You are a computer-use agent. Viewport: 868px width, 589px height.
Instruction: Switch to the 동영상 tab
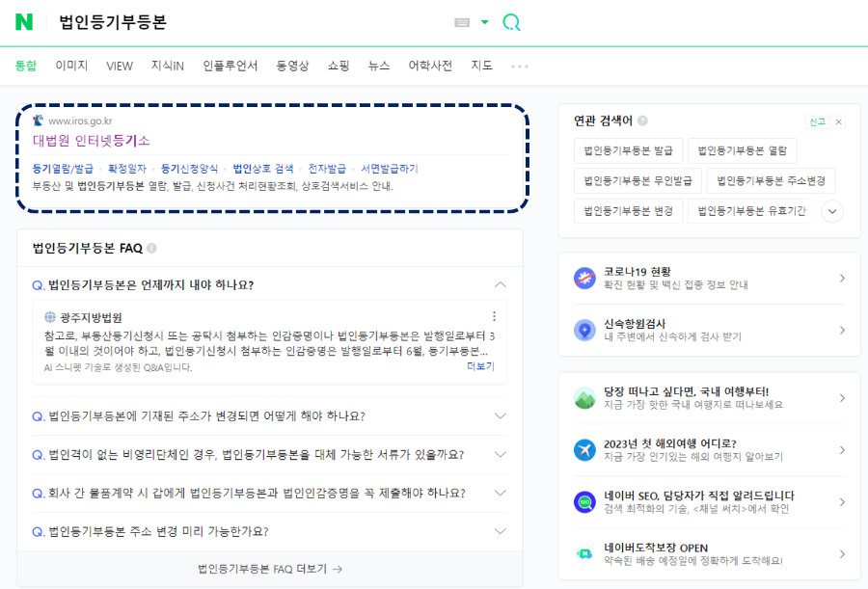pyautogui.click(x=293, y=66)
